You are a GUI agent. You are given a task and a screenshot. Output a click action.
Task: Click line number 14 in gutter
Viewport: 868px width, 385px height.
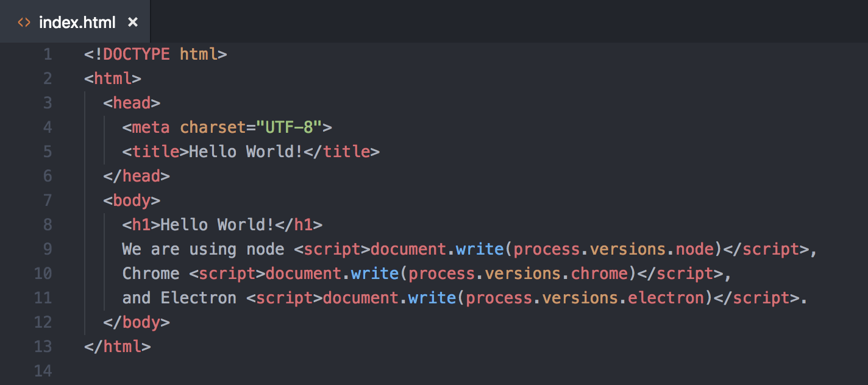[43, 371]
